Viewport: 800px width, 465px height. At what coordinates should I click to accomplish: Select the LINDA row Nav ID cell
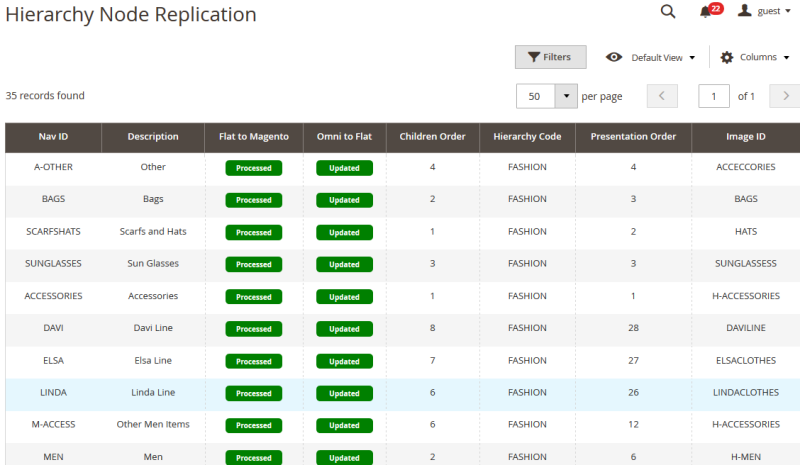pos(54,393)
